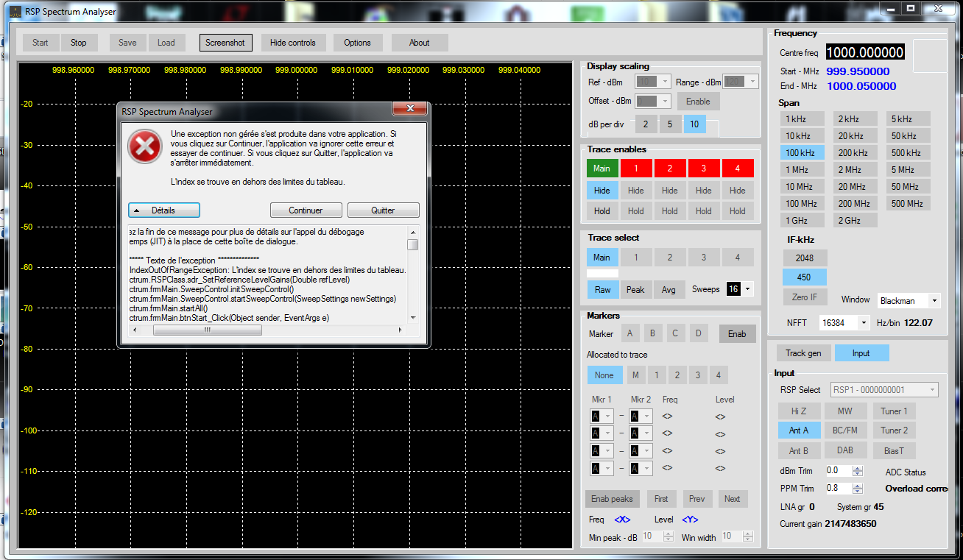Click the Enab button next to markers
Image resolution: width=963 pixels, height=560 pixels.
pyautogui.click(x=737, y=334)
